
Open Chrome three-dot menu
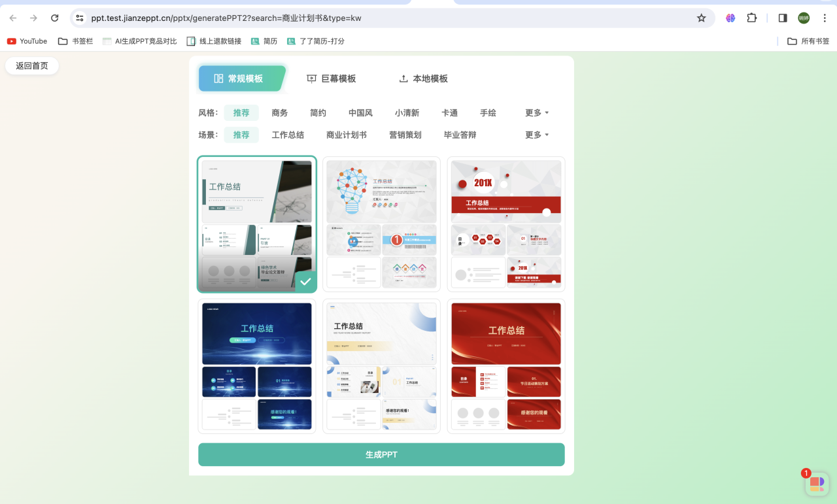824,18
